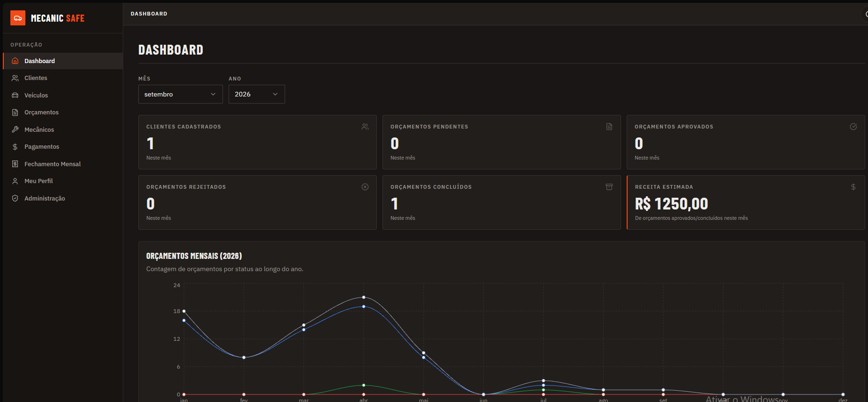Screen dimensions: 868x402
Task: Click the Fechamento Mensal receipt icon
Action: point(15,164)
